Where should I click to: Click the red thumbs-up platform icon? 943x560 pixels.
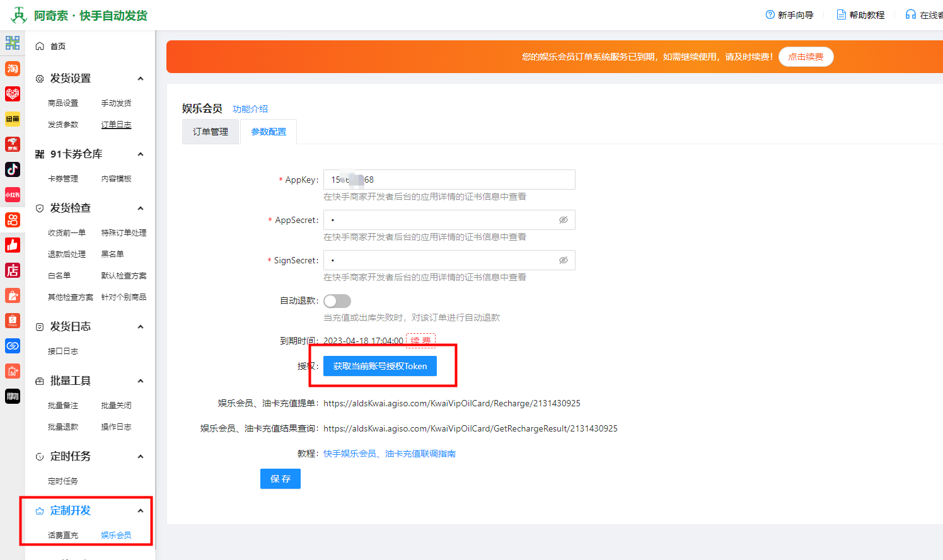coord(13,244)
